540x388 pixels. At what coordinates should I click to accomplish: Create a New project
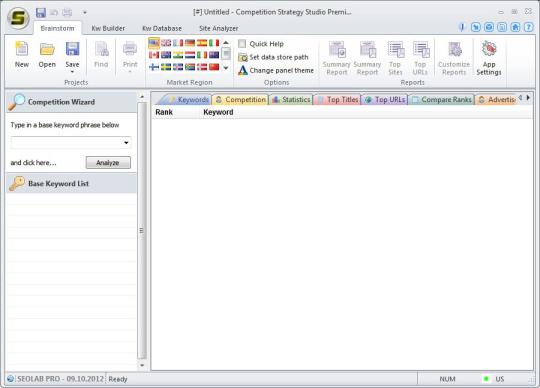tap(22, 54)
